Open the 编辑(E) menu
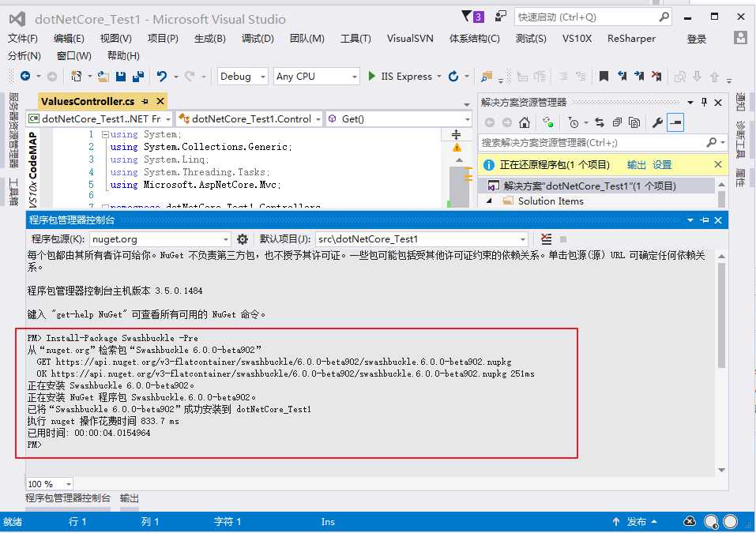Image resolution: width=756 pixels, height=533 pixels. point(69,39)
